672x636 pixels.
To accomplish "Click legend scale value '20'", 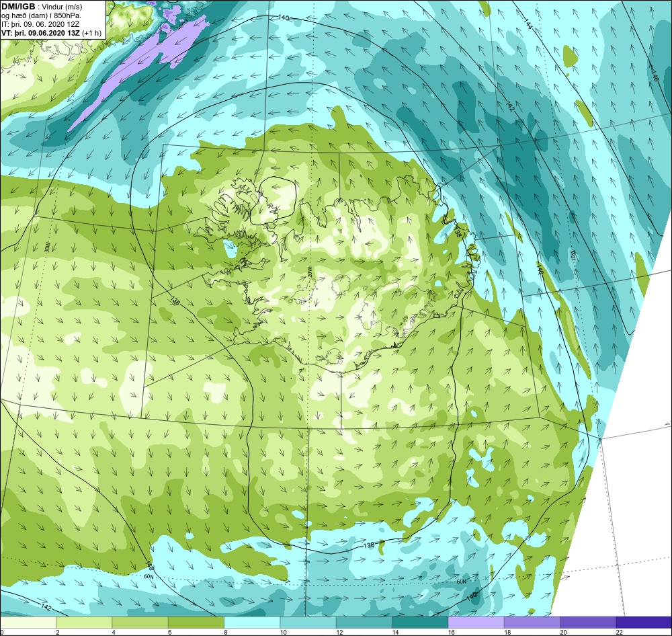I will [563, 632].
